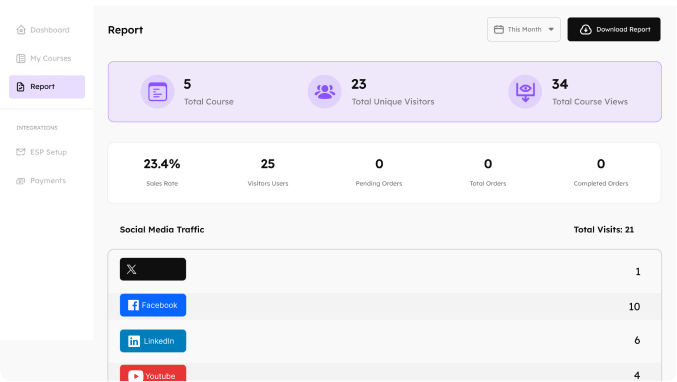The height and width of the screenshot is (382, 677).
Task: Click the Total Visits: 21 text
Action: click(x=604, y=230)
